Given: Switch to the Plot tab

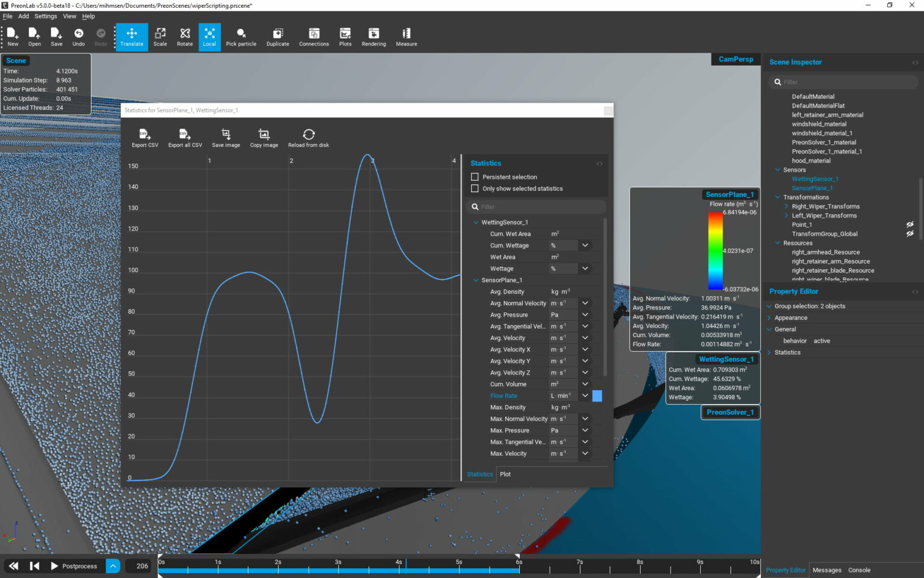Looking at the screenshot, I should point(505,474).
